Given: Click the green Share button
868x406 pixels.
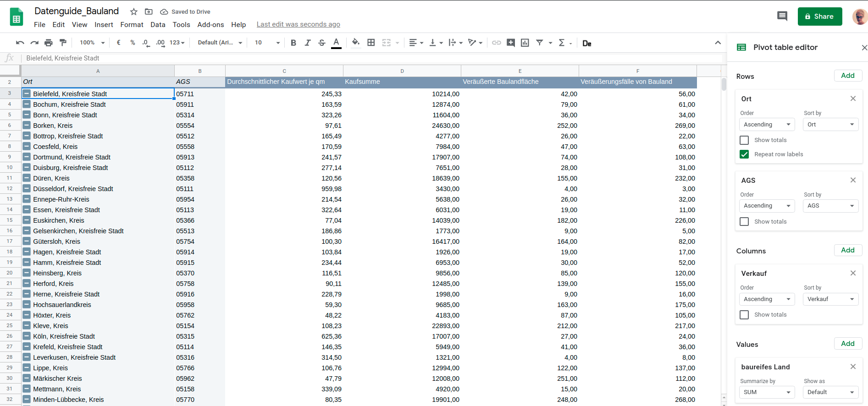Looking at the screenshot, I should [x=819, y=16].
